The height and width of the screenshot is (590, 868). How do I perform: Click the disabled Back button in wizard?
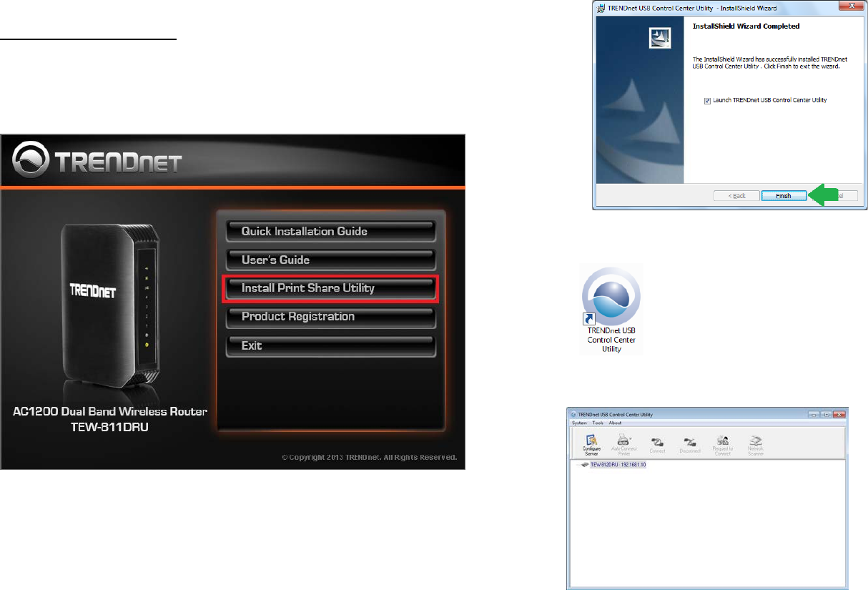[736, 195]
